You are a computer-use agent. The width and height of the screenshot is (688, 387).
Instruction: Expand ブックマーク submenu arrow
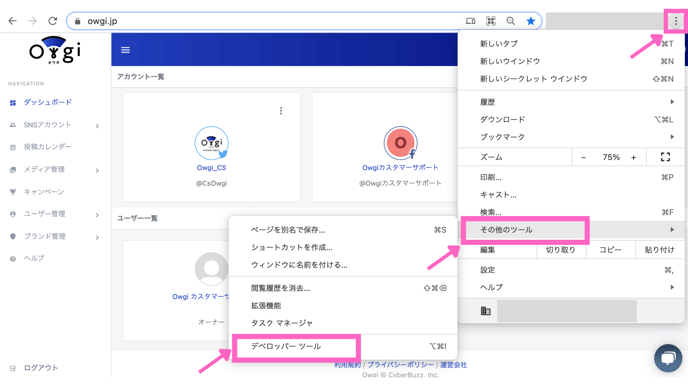(x=672, y=137)
